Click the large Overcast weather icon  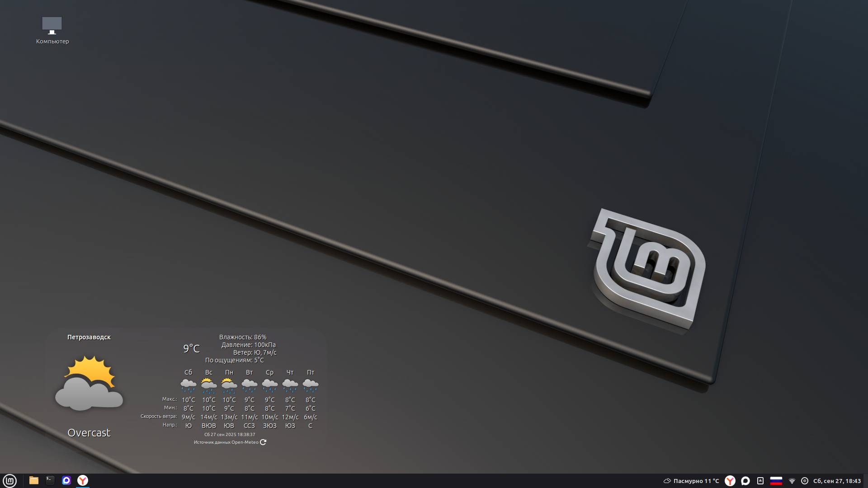click(x=89, y=383)
